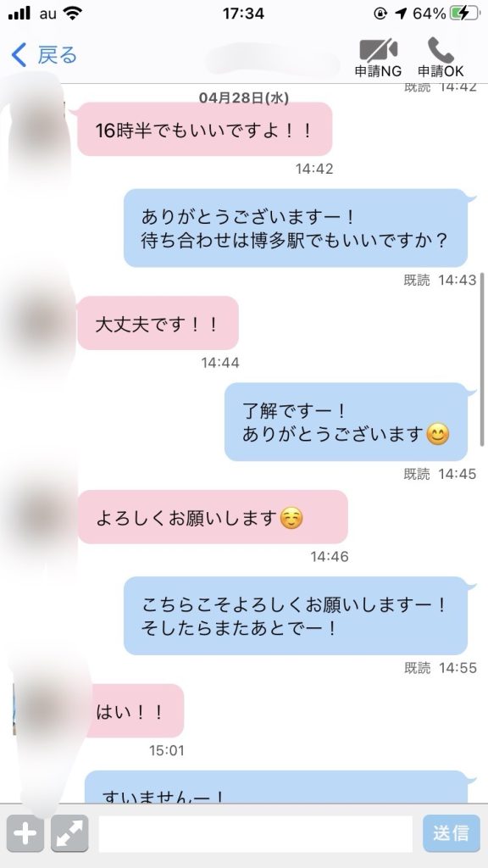Tap the 戻る back text
Screen dimensions: 488x868
pyautogui.click(x=57, y=55)
